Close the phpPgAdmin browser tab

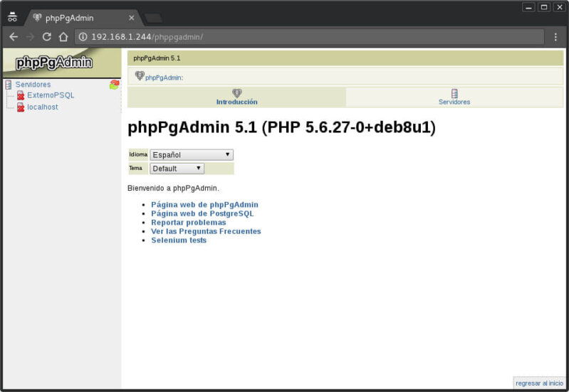[131, 18]
